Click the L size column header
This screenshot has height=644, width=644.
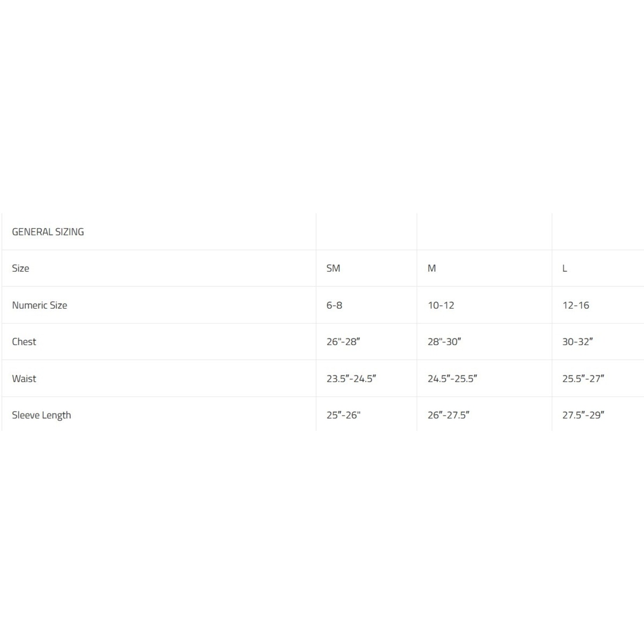coord(564,268)
